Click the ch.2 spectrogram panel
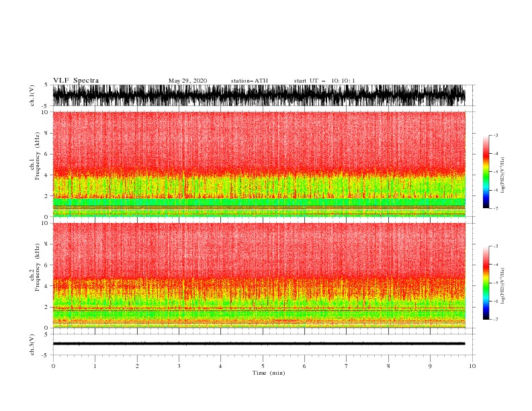532x411 pixels. tap(259, 275)
